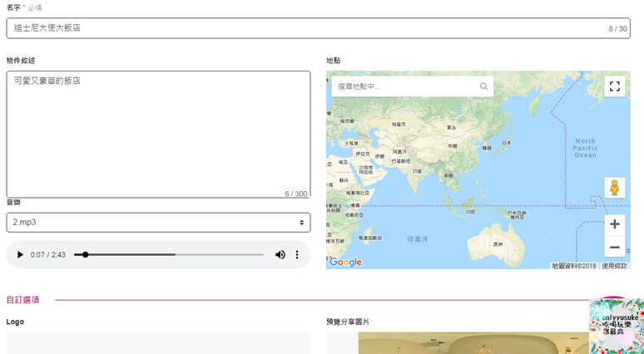
Task: Toggle fullscreen map view
Action: coord(614,86)
